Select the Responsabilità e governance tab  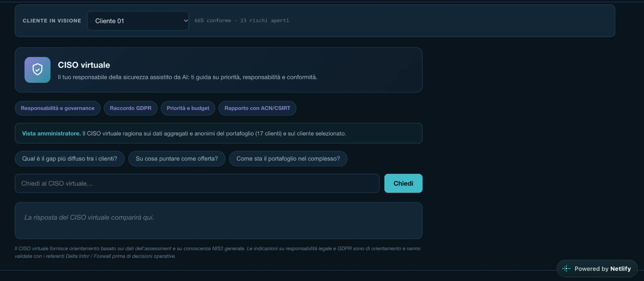click(58, 108)
